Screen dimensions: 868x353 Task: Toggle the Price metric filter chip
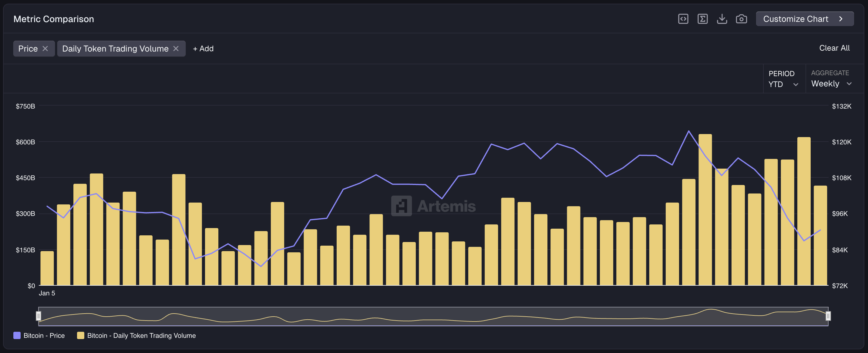coord(28,49)
